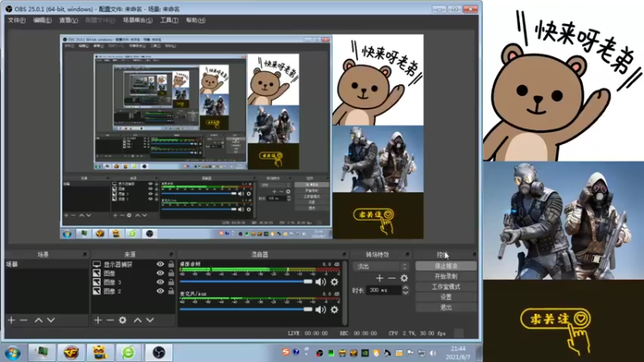Pop out the 混音器 dock panel

click(345, 254)
